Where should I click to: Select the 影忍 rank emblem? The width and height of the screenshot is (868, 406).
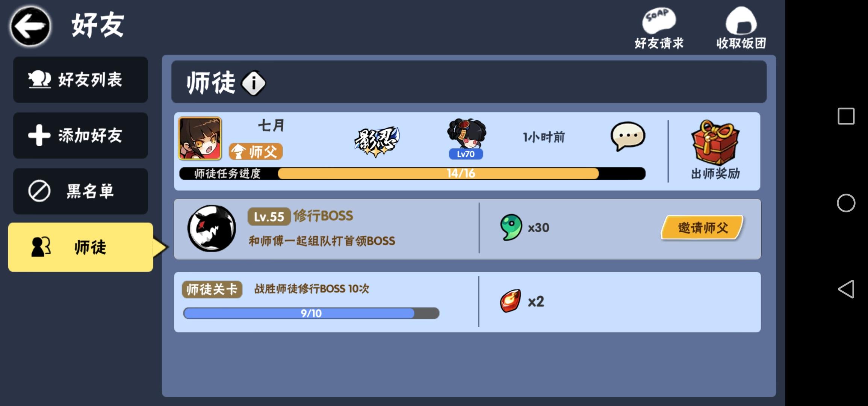coord(377,141)
